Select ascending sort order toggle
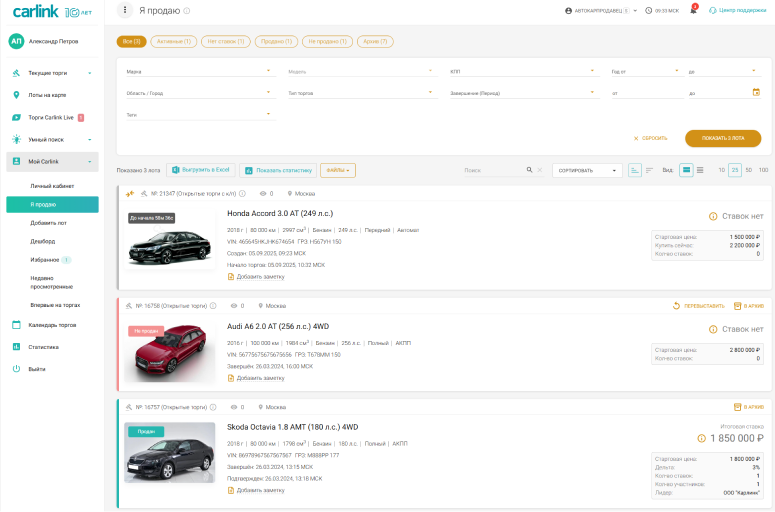 coord(635,170)
